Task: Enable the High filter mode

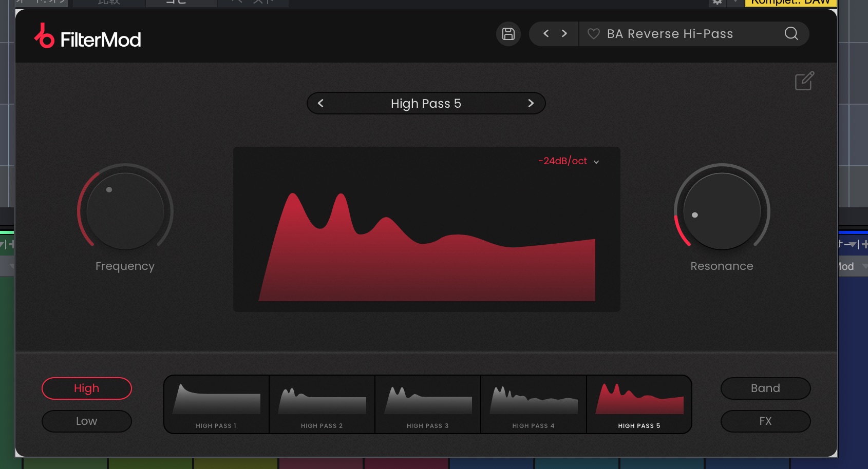Action: 86,388
